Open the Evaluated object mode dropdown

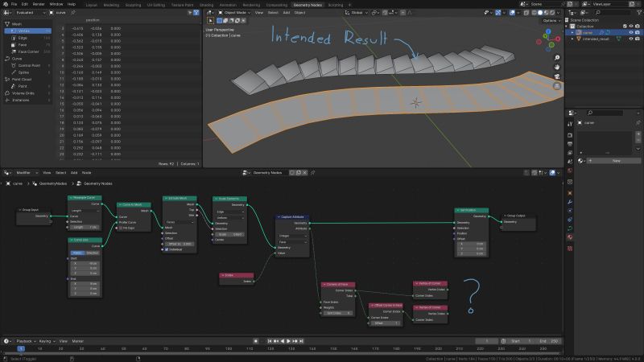31,13
